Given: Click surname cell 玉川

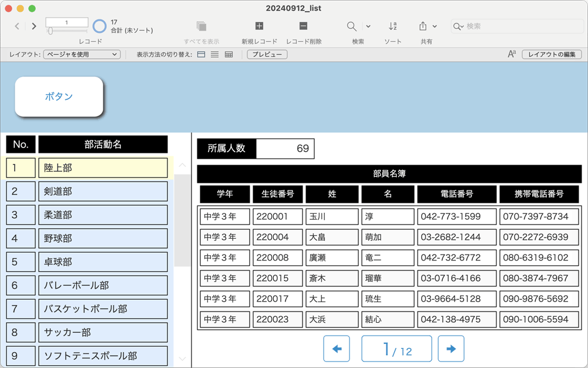Looking at the screenshot, I should tap(332, 216).
